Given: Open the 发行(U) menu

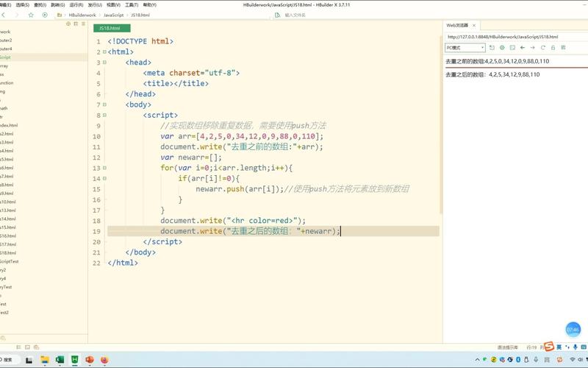Looking at the screenshot, I should (x=95, y=5).
